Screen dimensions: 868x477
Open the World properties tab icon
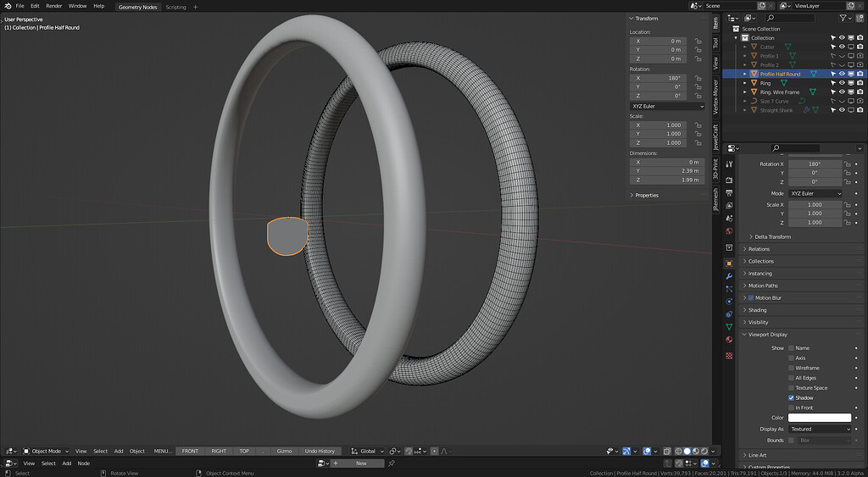pyautogui.click(x=729, y=231)
